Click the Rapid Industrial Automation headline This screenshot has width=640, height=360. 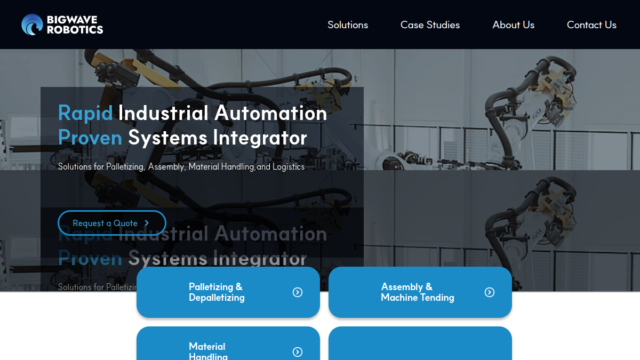point(192,113)
